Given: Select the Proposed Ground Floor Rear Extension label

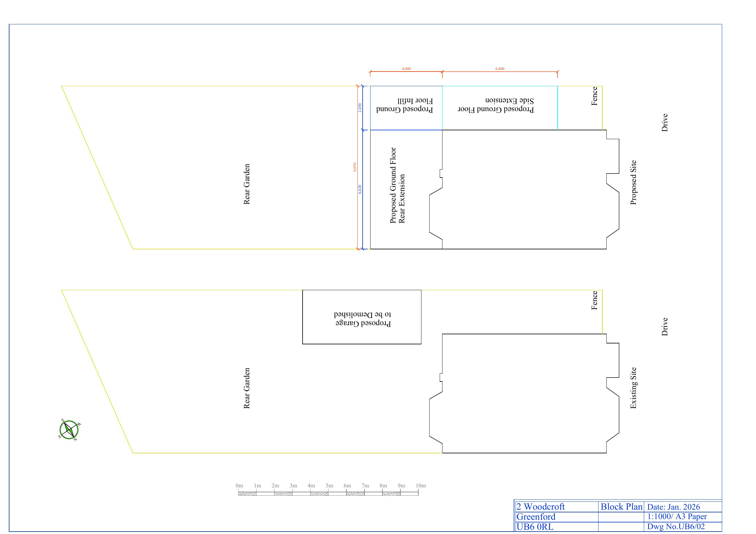Looking at the screenshot, I should (397, 185).
